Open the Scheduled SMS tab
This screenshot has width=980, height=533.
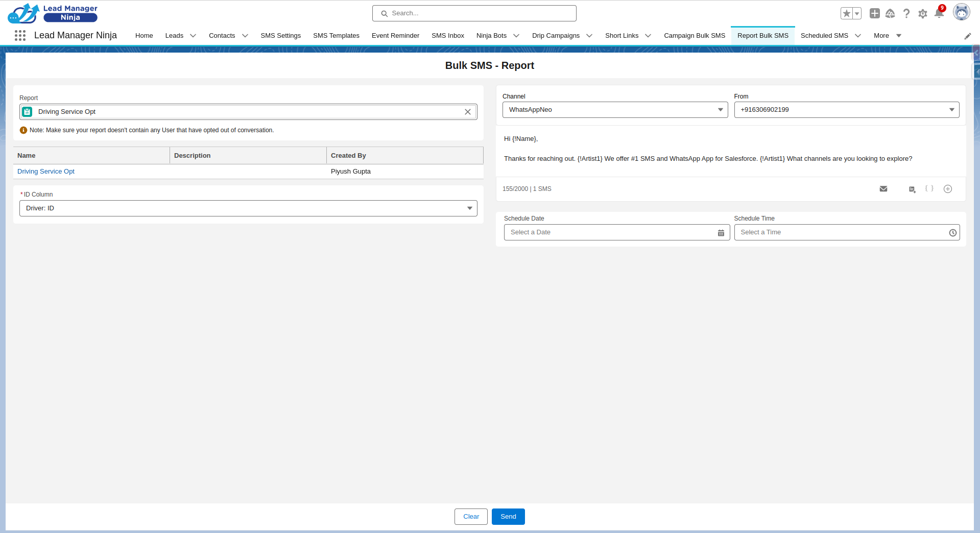(824, 36)
